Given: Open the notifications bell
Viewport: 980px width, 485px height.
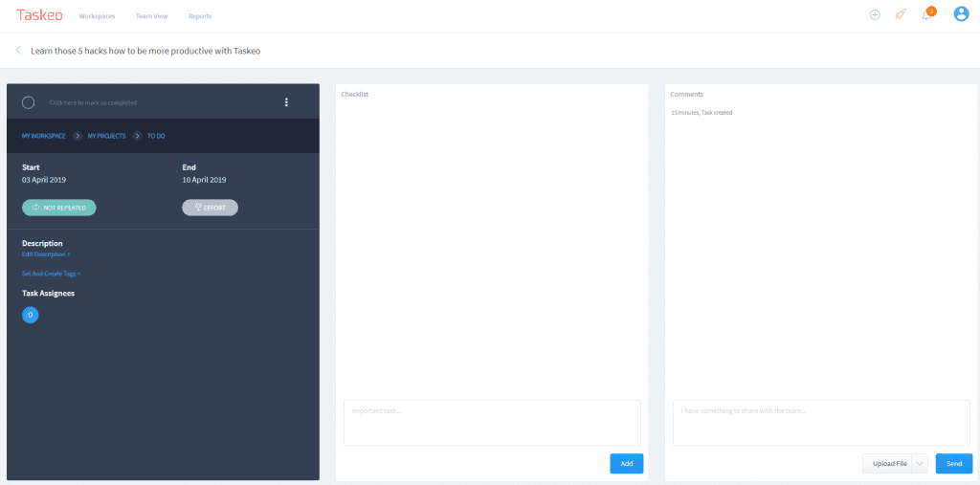Looking at the screenshot, I should click(926, 15).
